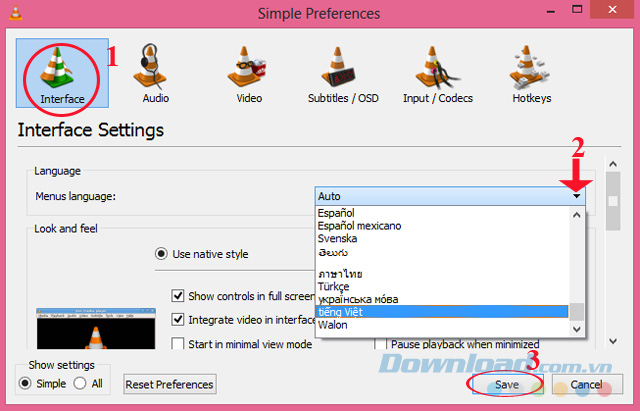
Task: Select Walon in the language list
Action: click(334, 325)
